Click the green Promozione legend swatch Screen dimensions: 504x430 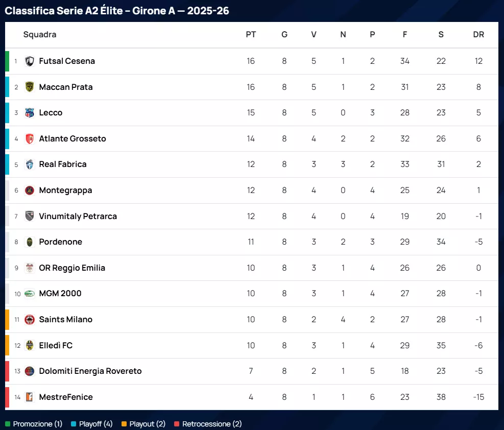(x=8, y=424)
